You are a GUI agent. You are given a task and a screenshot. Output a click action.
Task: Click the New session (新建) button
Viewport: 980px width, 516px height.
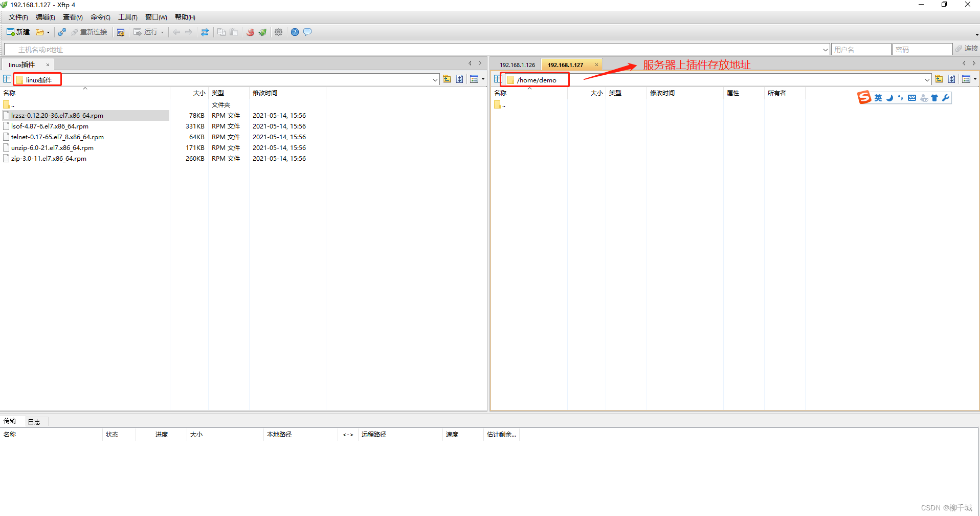pyautogui.click(x=18, y=32)
